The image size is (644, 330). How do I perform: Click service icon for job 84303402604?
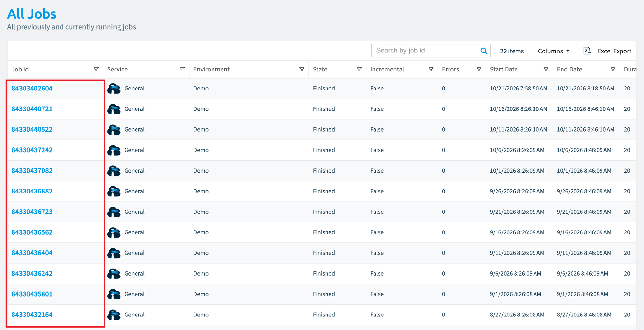pos(114,89)
